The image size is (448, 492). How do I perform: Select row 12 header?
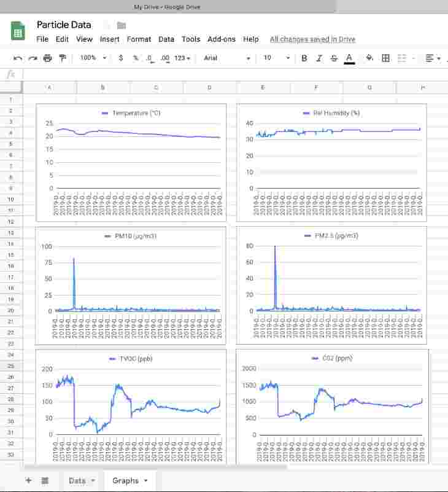(11, 222)
